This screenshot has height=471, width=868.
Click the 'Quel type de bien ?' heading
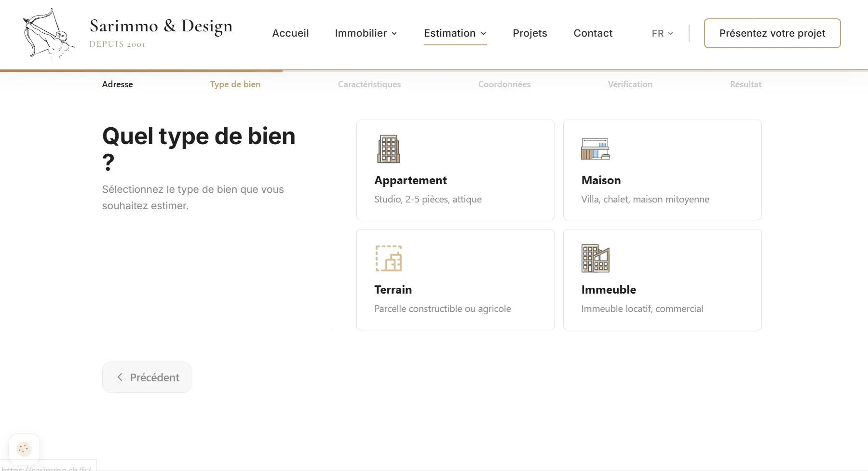pos(199,149)
